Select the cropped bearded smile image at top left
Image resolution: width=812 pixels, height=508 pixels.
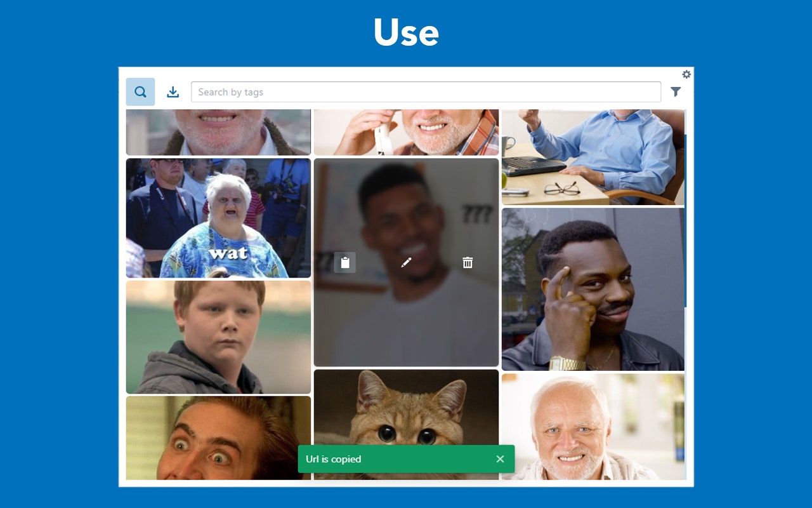click(218, 132)
